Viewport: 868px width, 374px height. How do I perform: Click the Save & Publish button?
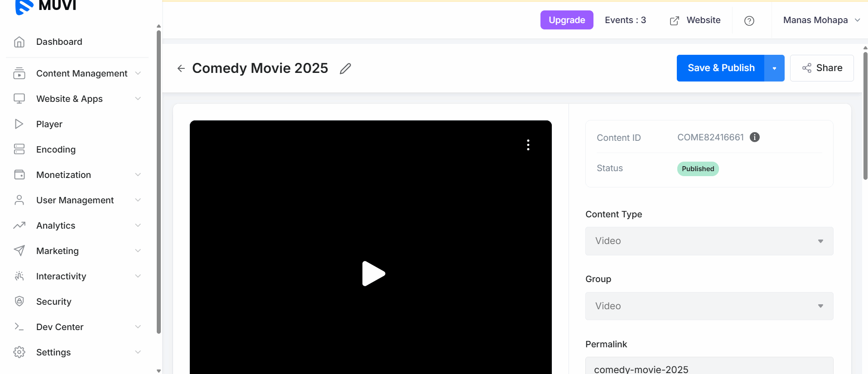(720, 68)
